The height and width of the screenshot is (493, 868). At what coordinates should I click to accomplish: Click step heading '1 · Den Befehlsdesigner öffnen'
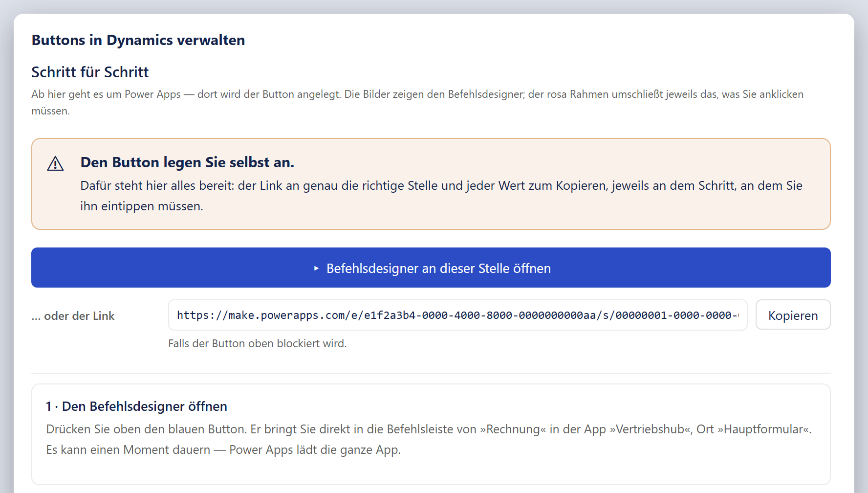click(136, 406)
